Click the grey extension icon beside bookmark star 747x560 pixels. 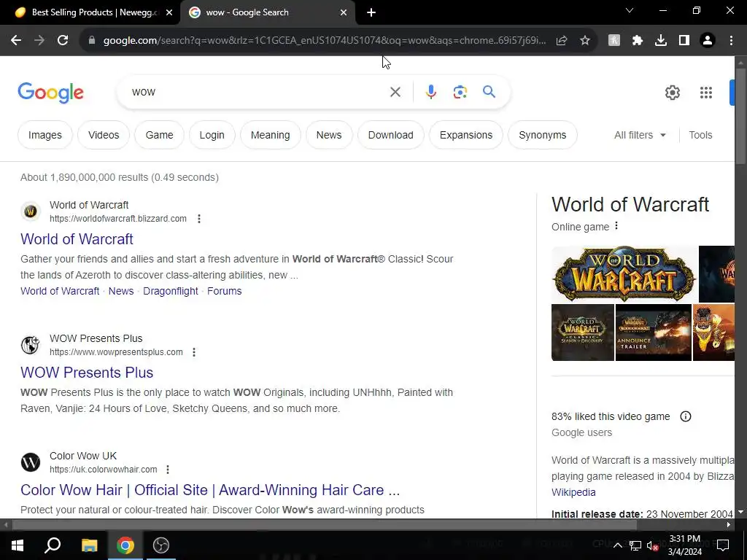point(614,41)
